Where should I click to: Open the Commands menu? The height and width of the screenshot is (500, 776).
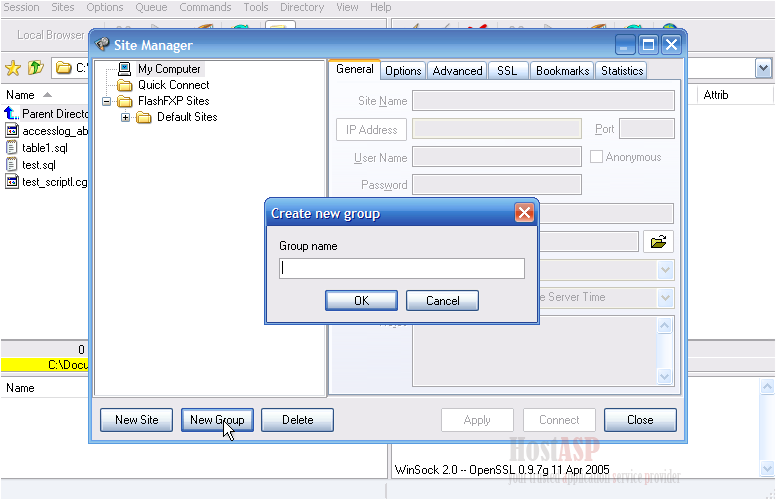click(x=205, y=7)
